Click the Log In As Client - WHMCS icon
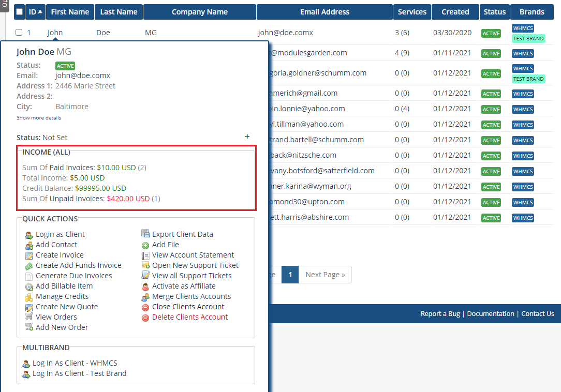The width and height of the screenshot is (561, 392). click(26, 364)
